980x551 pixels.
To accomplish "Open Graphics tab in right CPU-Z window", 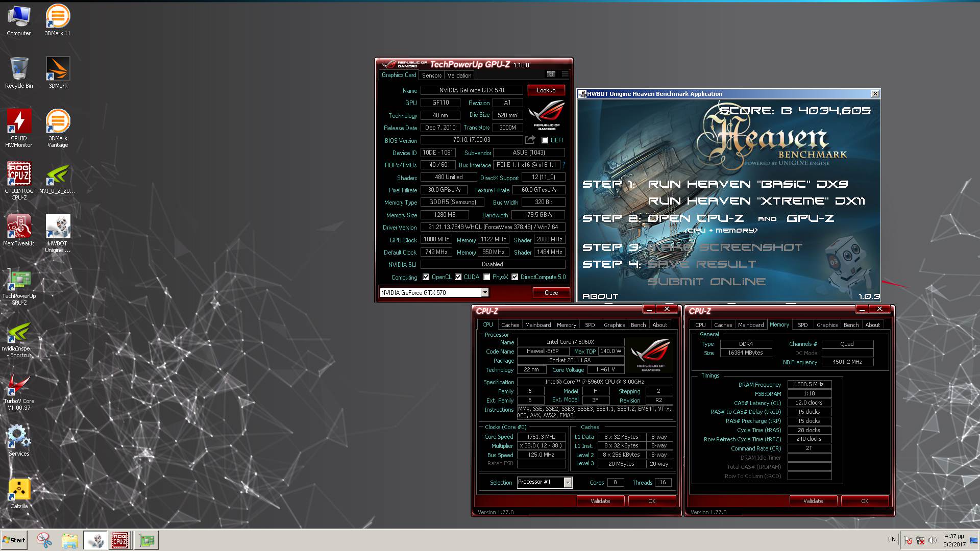I will 827,325.
